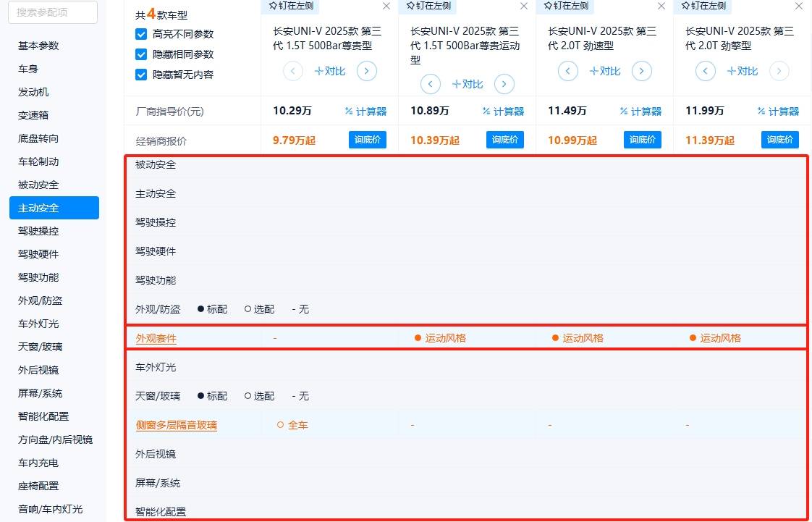Image resolution: width=812 pixels, height=522 pixels.
Task: Move 500Bar尊贵运动型 column left arrow
Action: coord(431,84)
